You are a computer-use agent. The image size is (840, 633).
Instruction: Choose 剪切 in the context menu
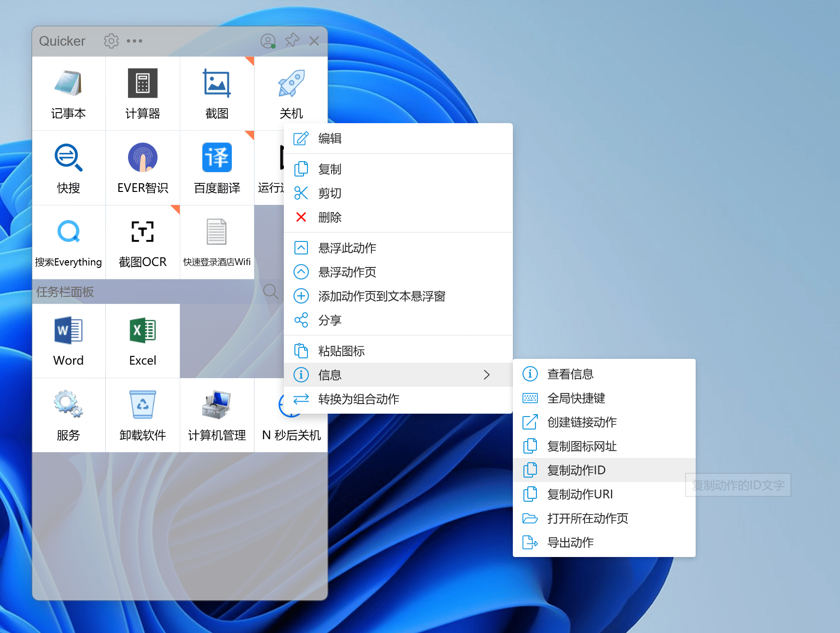pos(398,193)
